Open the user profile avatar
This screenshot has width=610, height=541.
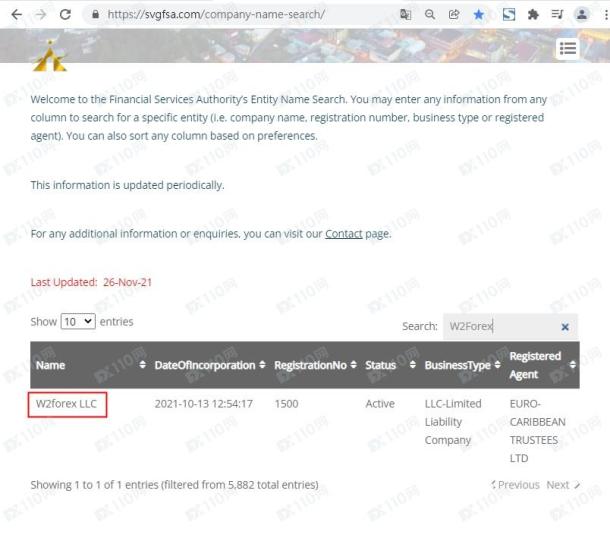[x=582, y=15]
